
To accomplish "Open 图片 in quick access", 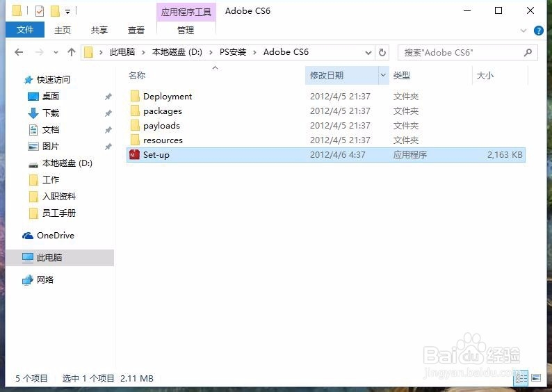I will coord(51,147).
